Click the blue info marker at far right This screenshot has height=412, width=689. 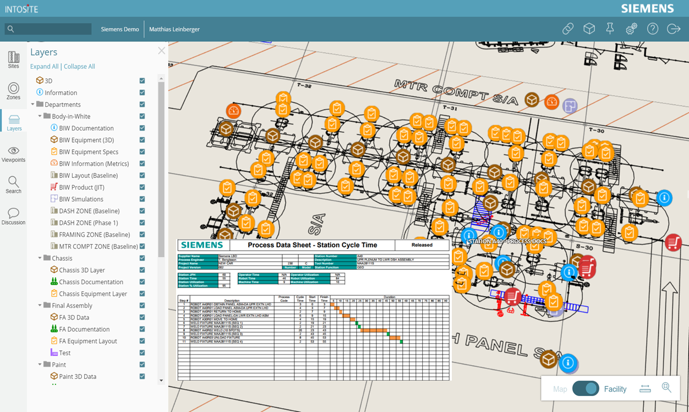[x=664, y=198]
